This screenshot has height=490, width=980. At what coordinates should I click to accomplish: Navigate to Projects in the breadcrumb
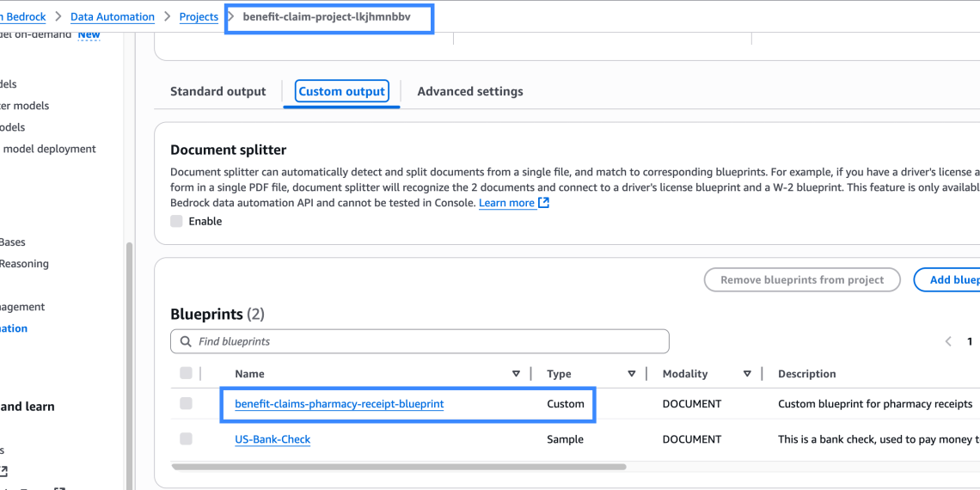(x=199, y=16)
